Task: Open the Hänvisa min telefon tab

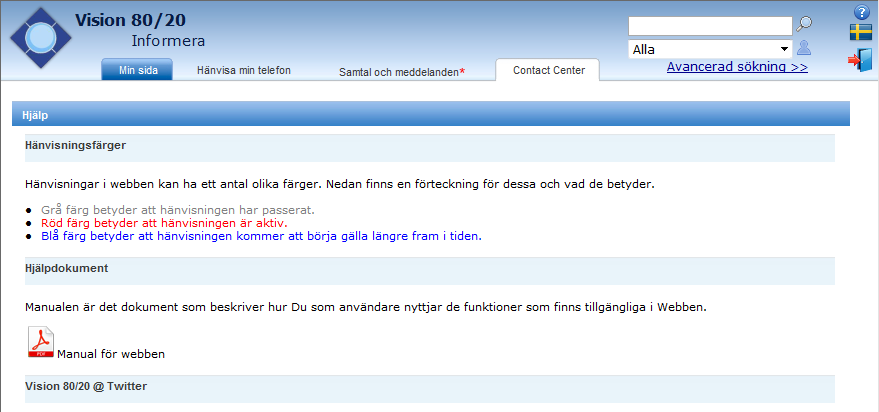Action: pos(244,71)
